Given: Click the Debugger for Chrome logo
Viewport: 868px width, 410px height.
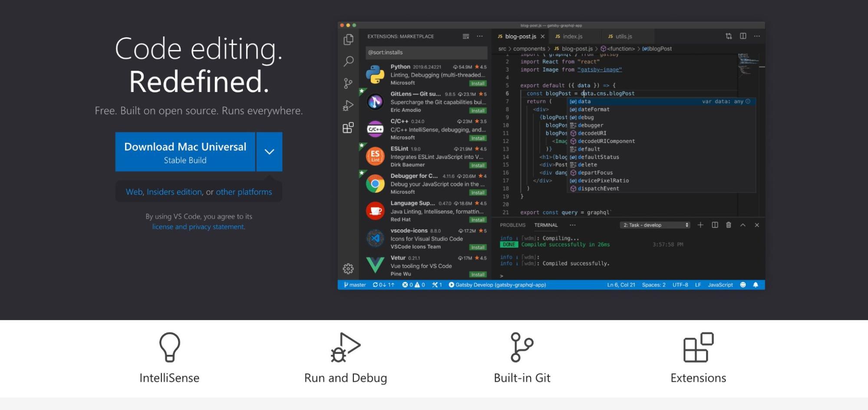Looking at the screenshot, I should pos(375,184).
